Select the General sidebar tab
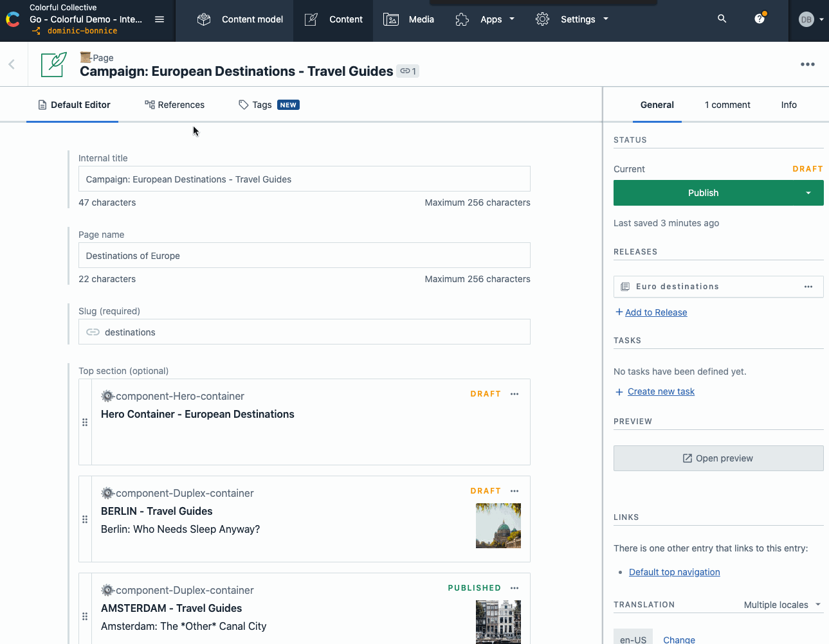The height and width of the screenshot is (644, 829). pyautogui.click(x=657, y=105)
